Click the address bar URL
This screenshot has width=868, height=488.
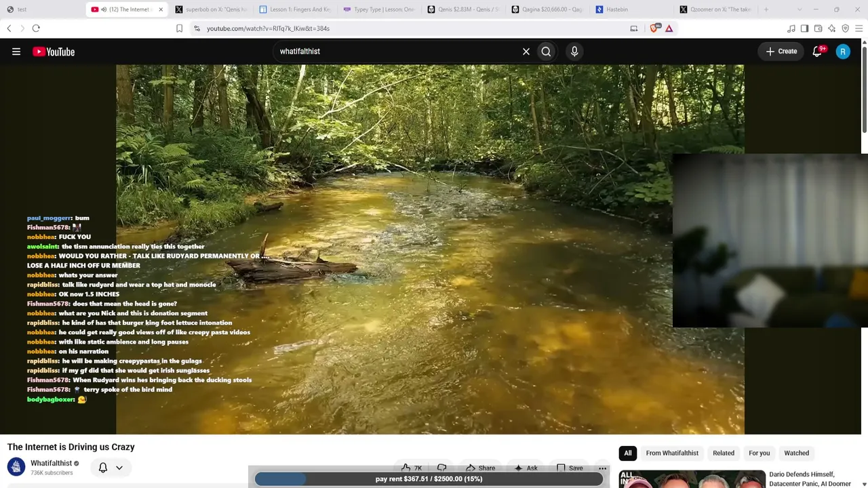click(268, 28)
